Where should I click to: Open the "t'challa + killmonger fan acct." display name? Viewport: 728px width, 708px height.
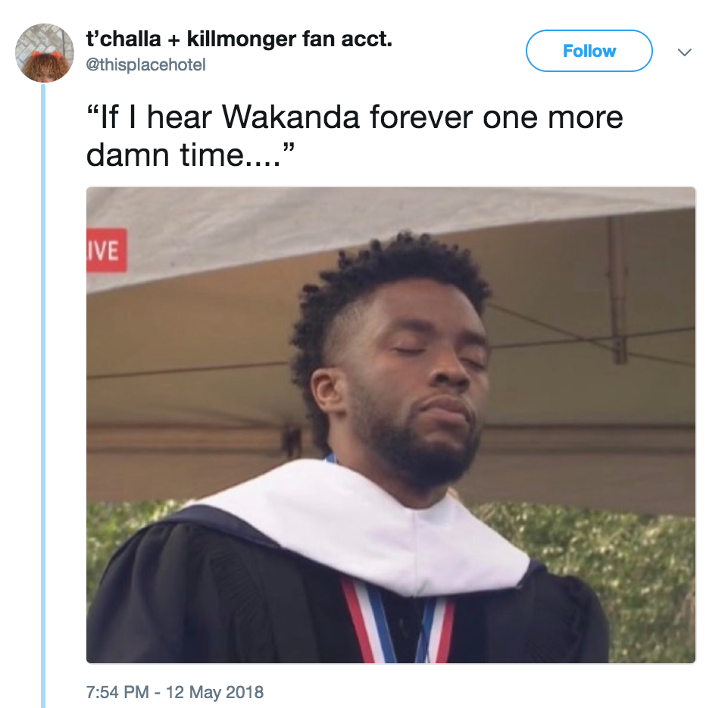tap(239, 39)
